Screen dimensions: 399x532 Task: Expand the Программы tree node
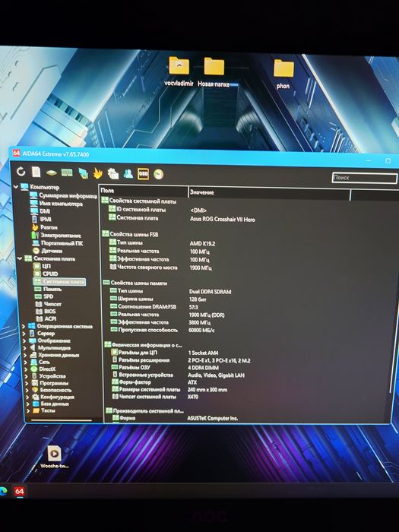tap(27, 383)
